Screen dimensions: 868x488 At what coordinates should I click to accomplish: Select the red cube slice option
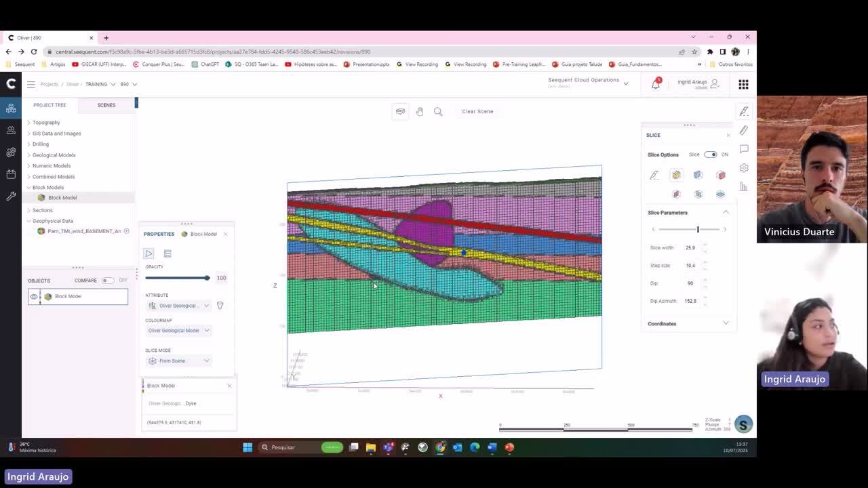[721, 175]
